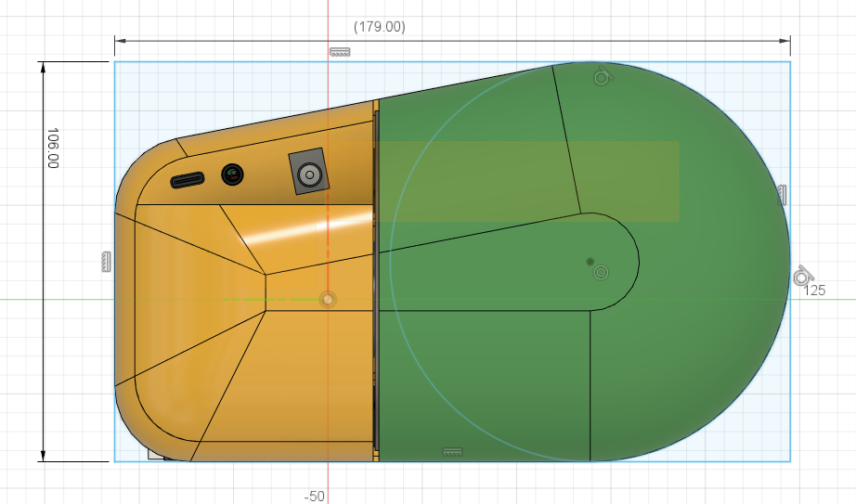Click the round audio jack on orange body
Image resolution: width=856 pixels, height=504 pixels.
click(231, 174)
